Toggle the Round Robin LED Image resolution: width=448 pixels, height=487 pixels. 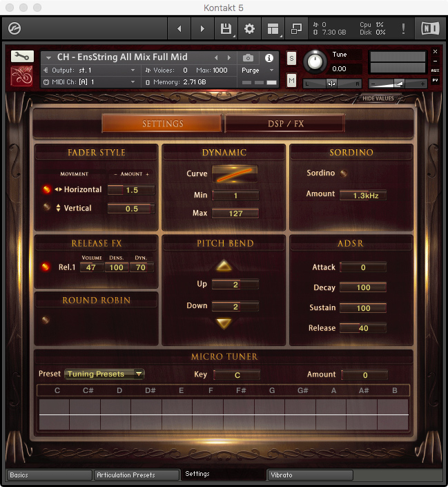click(46, 320)
